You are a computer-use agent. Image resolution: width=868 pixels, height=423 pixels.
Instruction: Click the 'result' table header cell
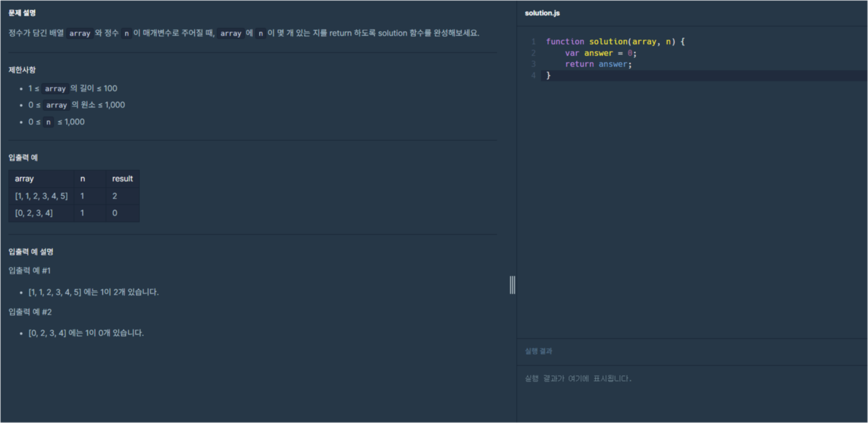[x=123, y=178]
